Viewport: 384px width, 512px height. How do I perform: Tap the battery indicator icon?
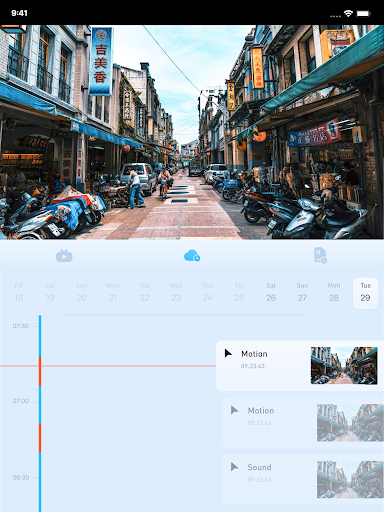click(x=364, y=13)
